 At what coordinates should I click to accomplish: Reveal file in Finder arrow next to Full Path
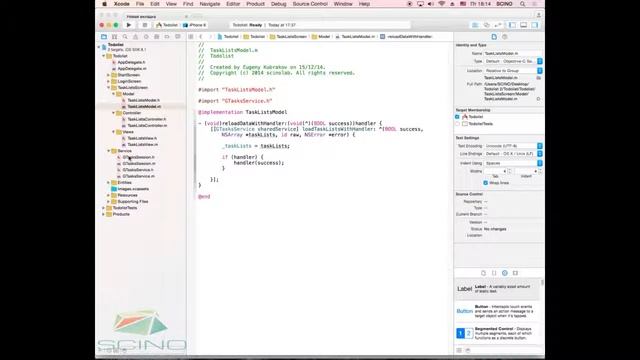click(x=538, y=99)
